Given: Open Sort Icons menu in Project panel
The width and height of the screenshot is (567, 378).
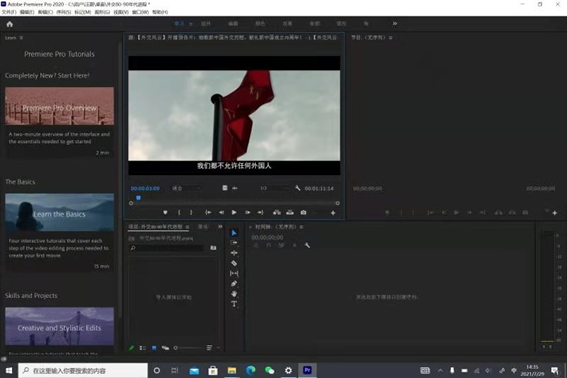Looking at the screenshot, I should (209, 348).
